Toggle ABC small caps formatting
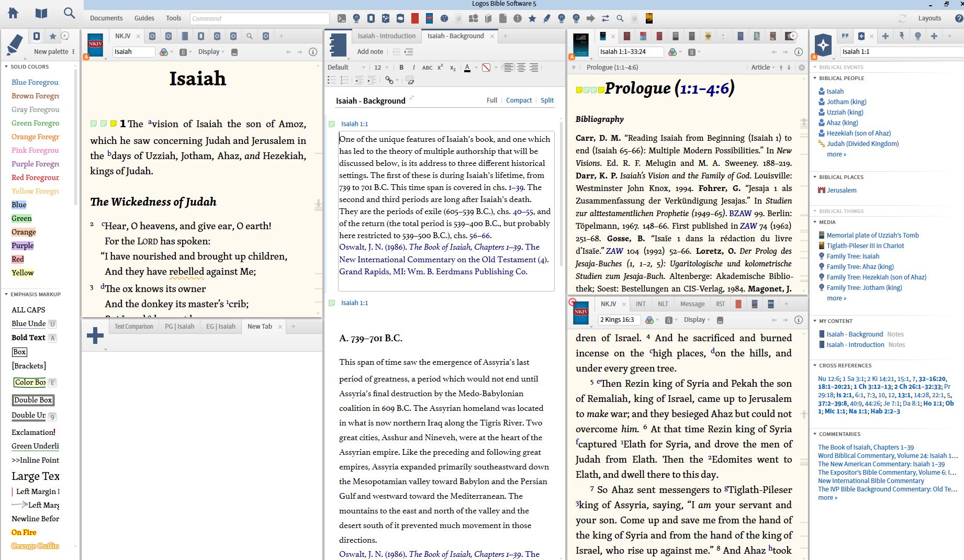 pyautogui.click(x=427, y=68)
